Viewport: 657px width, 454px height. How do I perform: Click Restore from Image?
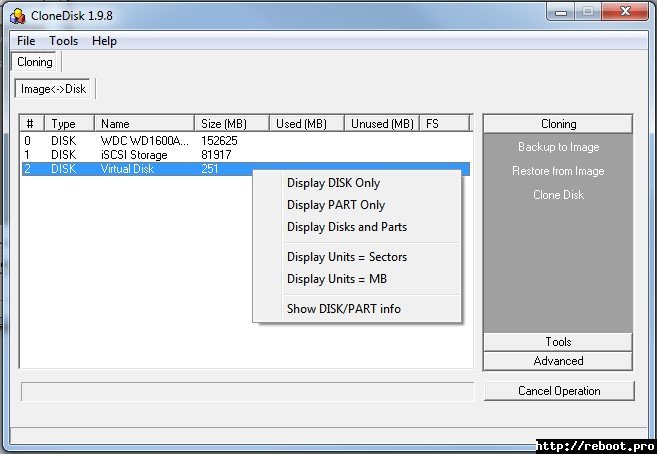tap(558, 171)
